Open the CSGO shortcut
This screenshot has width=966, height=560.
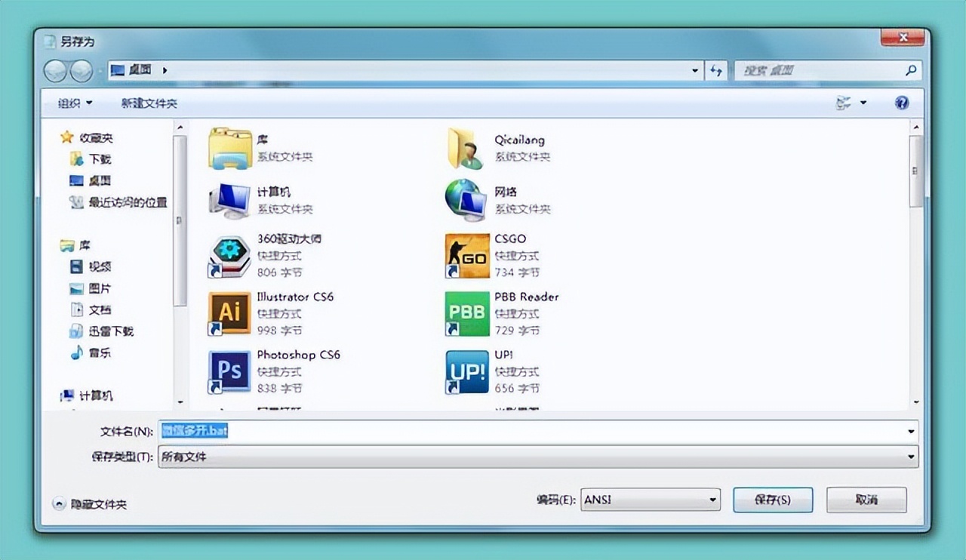466,255
